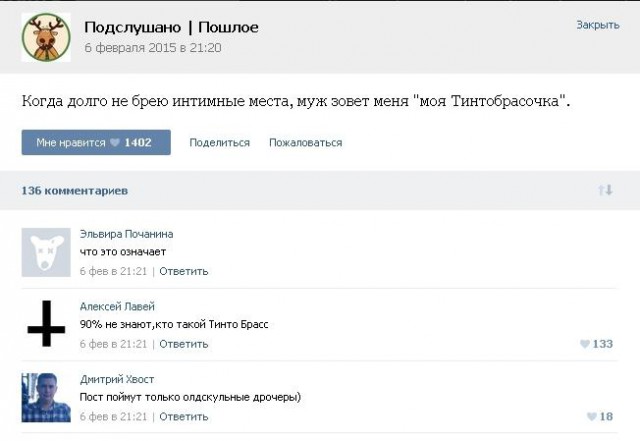640x441 pixels.
Task: Close the post with Закрыть
Action: click(598, 25)
